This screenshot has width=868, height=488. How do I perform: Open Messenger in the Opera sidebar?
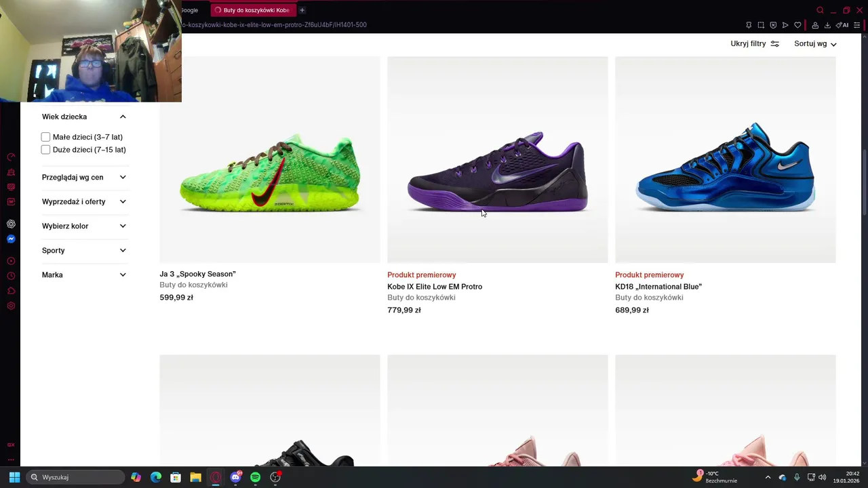point(11,239)
